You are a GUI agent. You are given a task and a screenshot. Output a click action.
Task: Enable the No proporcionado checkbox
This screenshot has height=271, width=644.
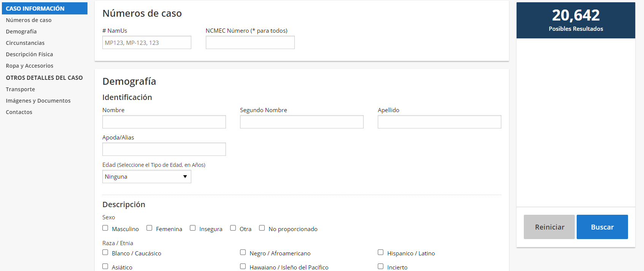(x=262, y=228)
